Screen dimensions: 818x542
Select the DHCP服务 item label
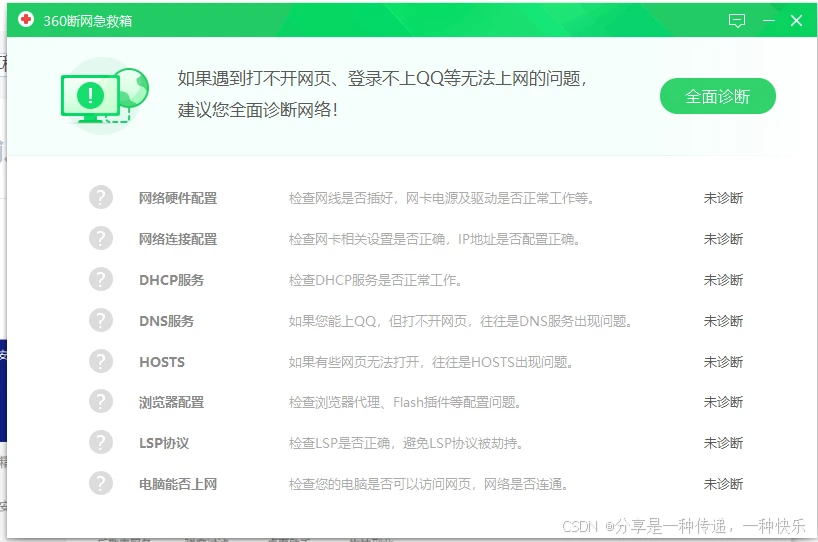172,280
